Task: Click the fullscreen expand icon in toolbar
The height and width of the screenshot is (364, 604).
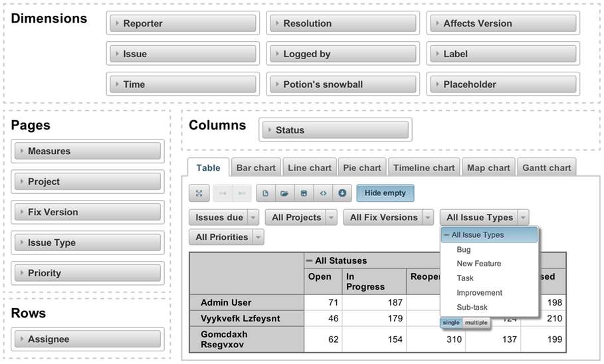Action: [x=199, y=193]
